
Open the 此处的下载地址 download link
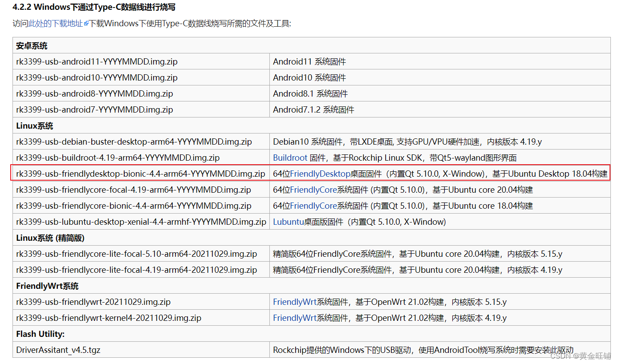pos(56,23)
